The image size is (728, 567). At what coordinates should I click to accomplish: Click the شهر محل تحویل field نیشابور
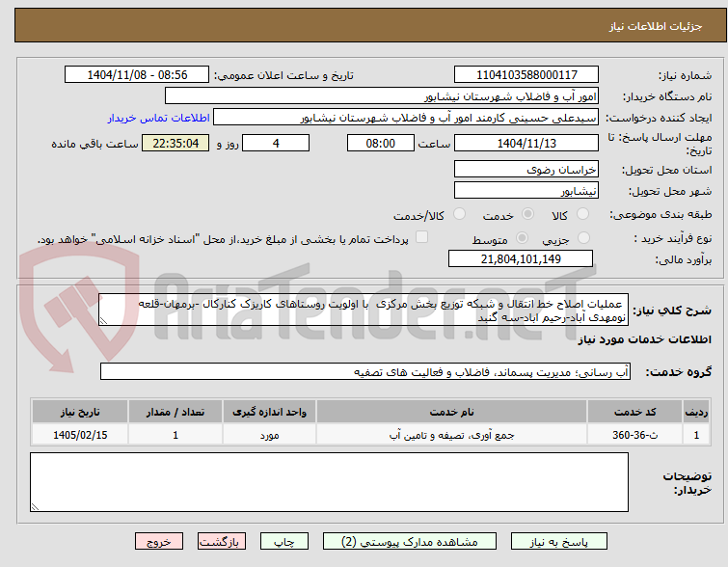click(x=526, y=190)
